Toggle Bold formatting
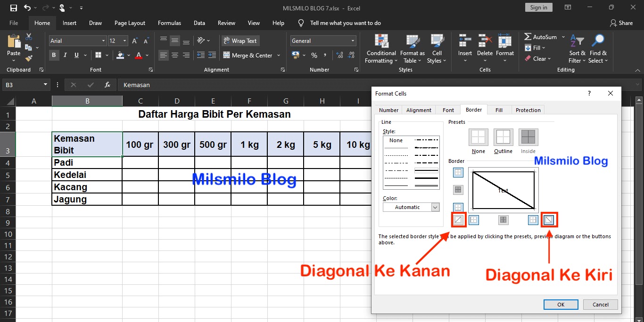The image size is (644, 322). coord(54,55)
